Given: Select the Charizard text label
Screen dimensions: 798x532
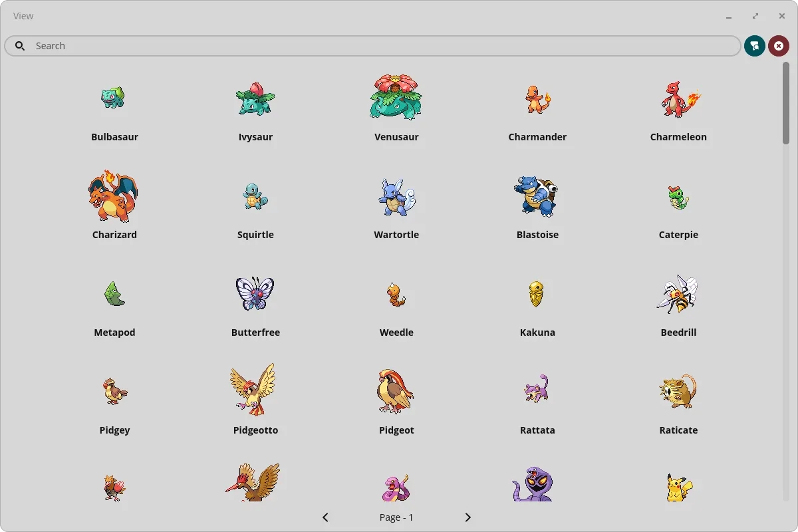Looking at the screenshot, I should click(x=114, y=235).
